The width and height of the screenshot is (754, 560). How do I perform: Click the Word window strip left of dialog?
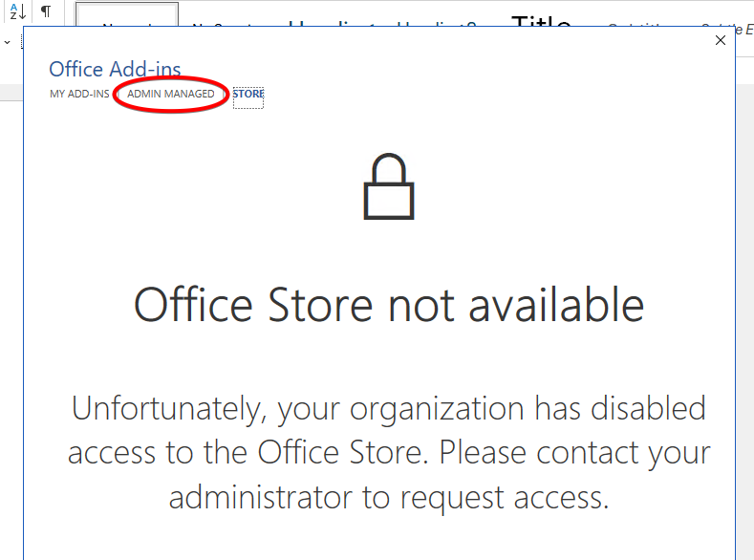click(x=11, y=287)
